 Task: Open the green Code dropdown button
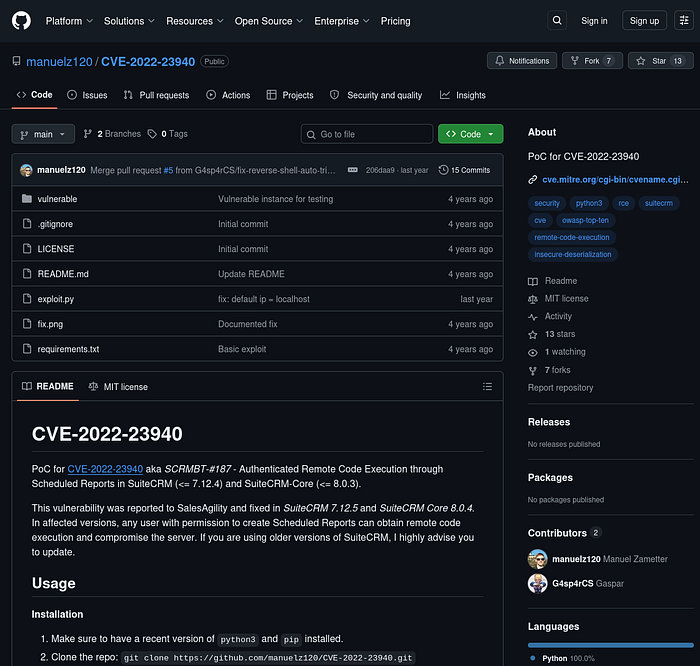tap(471, 134)
